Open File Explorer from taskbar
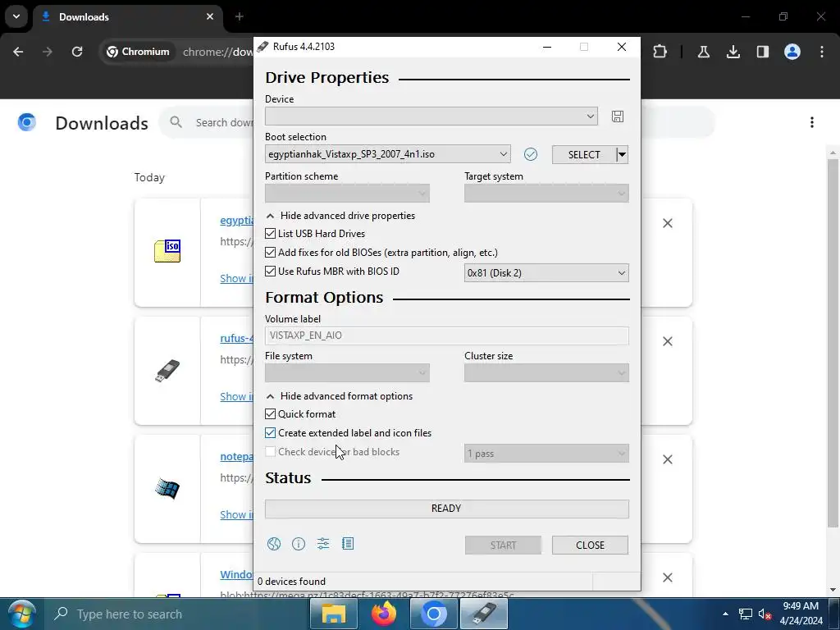Image resolution: width=840 pixels, height=630 pixels. (333, 614)
